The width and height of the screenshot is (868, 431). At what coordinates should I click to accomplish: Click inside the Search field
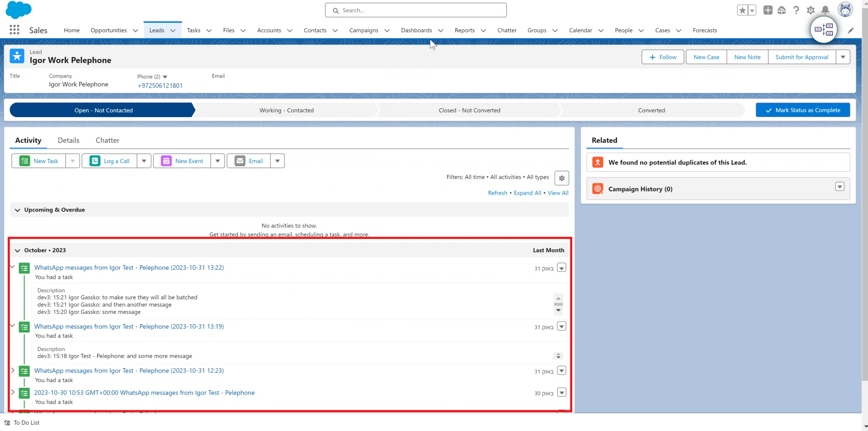(x=416, y=10)
